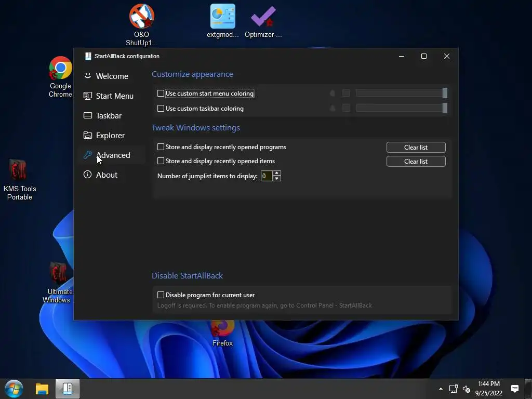Click start menu color swatch square

[x=346, y=93]
